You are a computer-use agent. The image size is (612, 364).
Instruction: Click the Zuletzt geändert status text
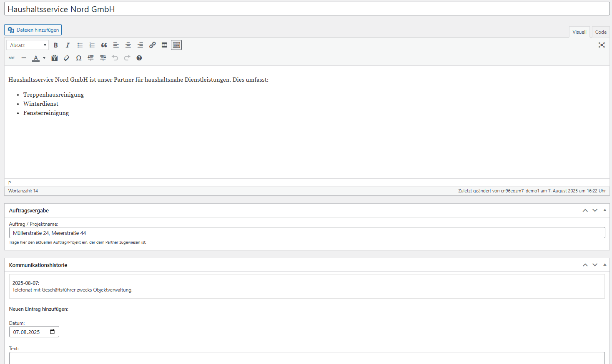(532, 191)
